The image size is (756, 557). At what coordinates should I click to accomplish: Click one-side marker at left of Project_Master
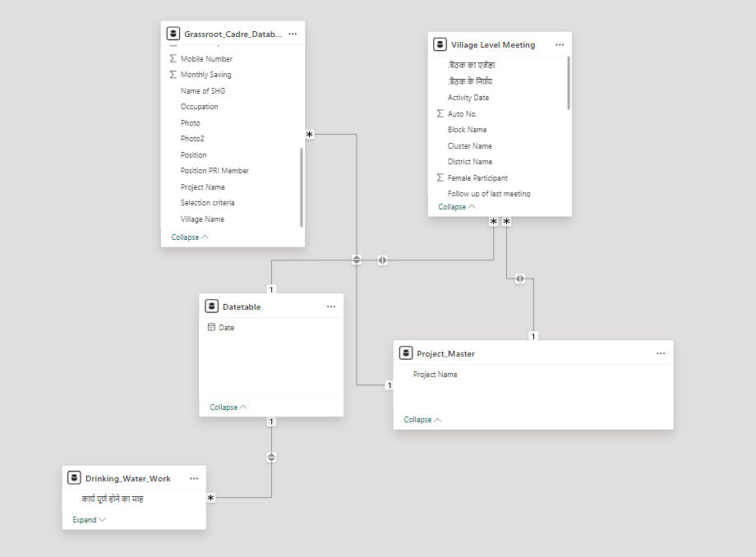click(389, 385)
